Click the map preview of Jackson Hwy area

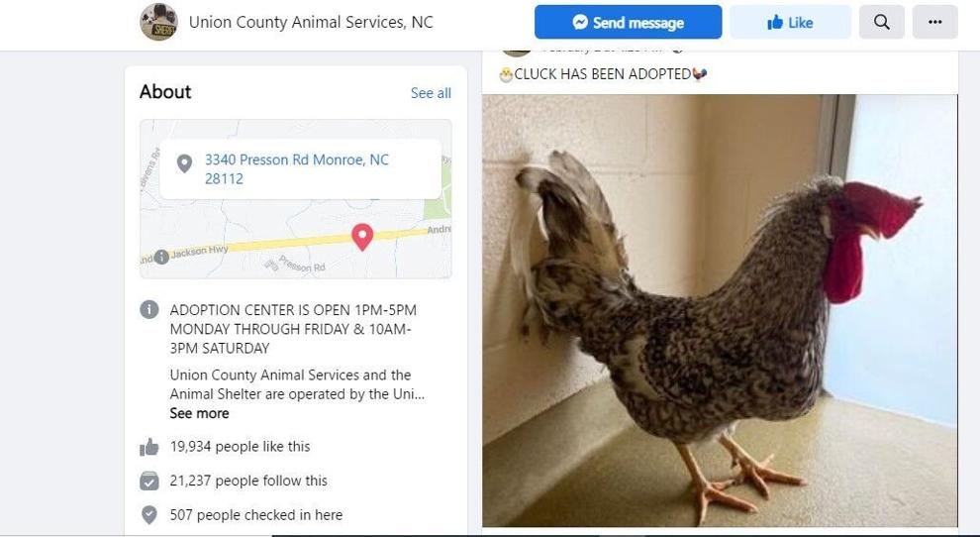click(296, 199)
